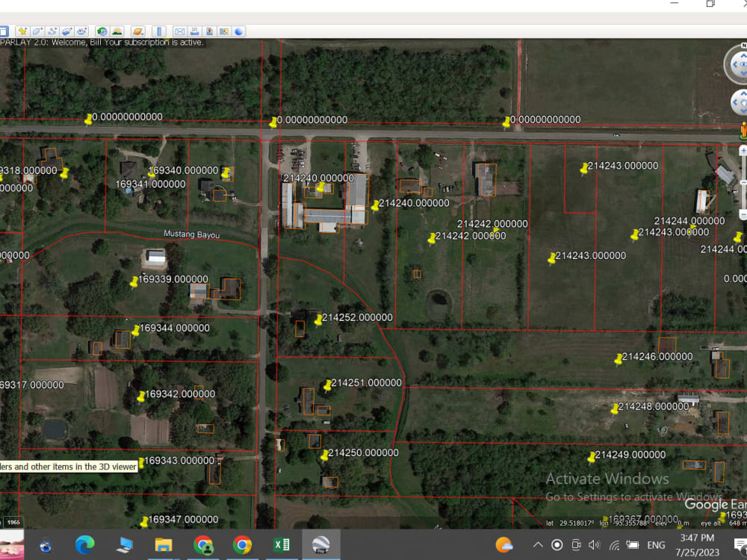
Task: Open the Add Image Overlay tool
Action: tap(66, 31)
